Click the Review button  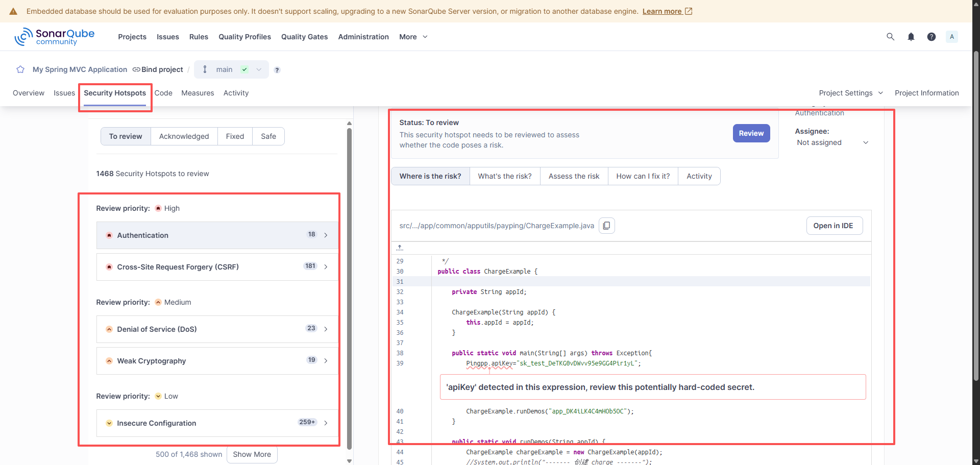click(x=751, y=133)
